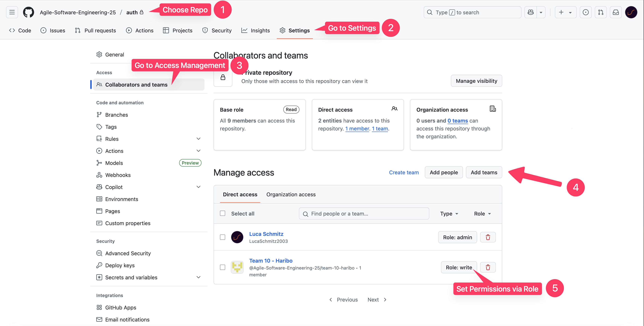Open the GitHub home logo

[x=29, y=12]
